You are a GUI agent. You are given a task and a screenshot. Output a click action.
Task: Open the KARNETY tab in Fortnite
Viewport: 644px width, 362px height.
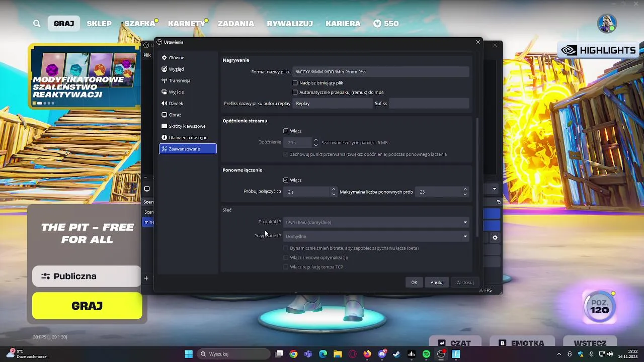tap(187, 24)
